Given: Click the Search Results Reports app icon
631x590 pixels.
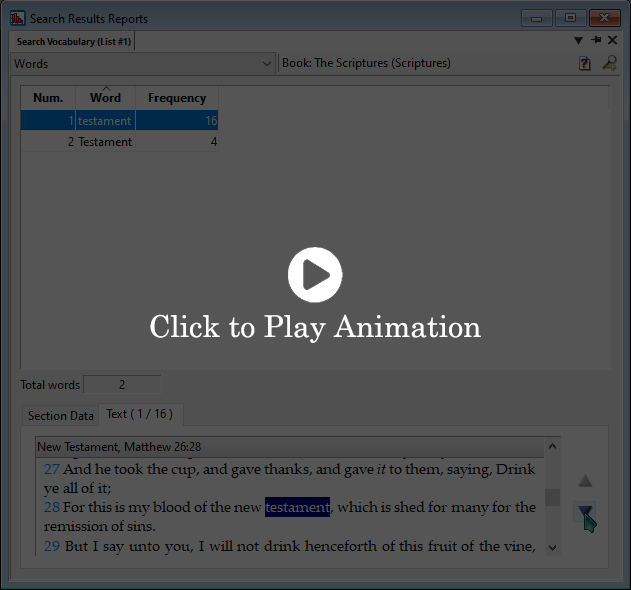Looking at the screenshot, I should [x=17, y=19].
